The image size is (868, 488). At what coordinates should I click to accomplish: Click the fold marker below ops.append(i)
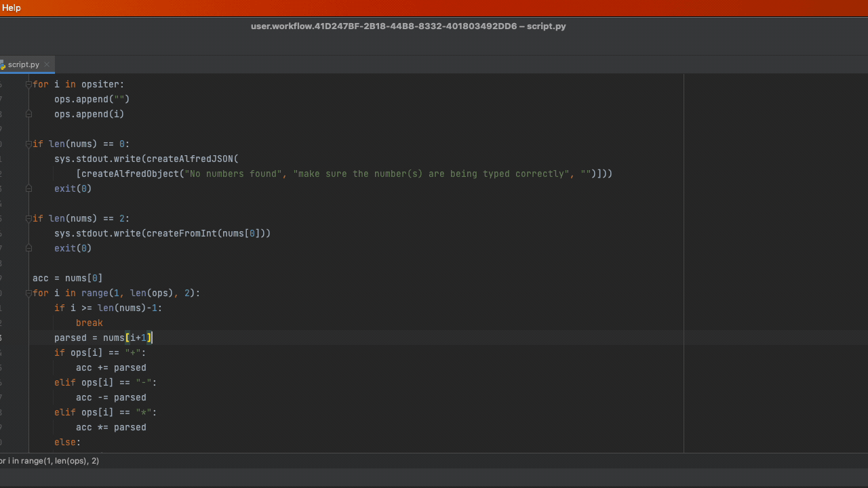(28, 115)
